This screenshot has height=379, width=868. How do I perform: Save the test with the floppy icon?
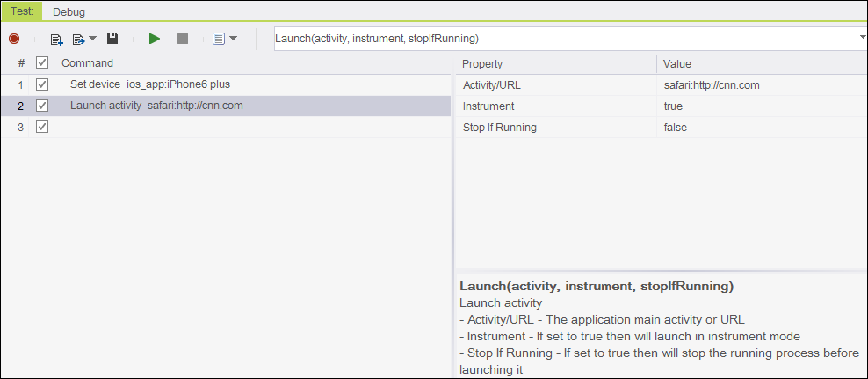[112, 39]
